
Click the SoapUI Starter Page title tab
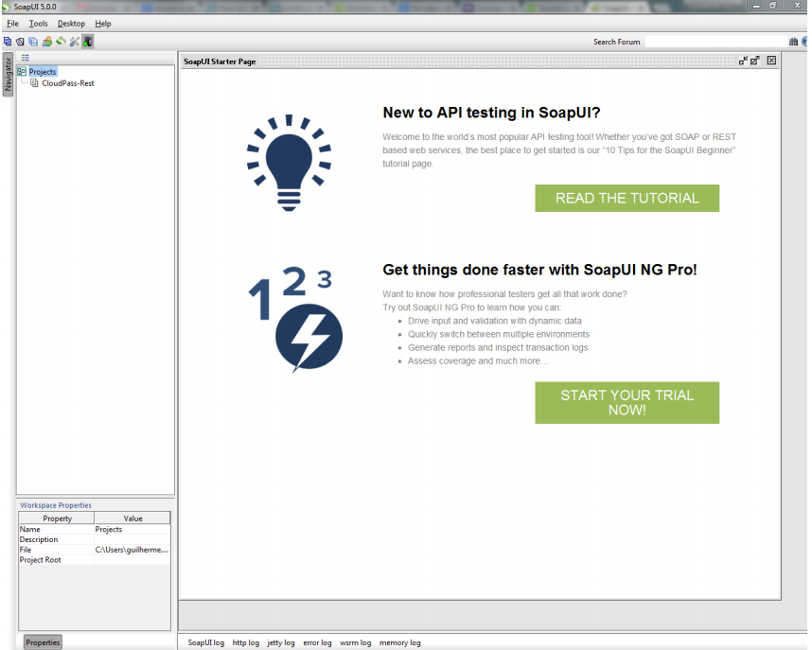pos(220,61)
